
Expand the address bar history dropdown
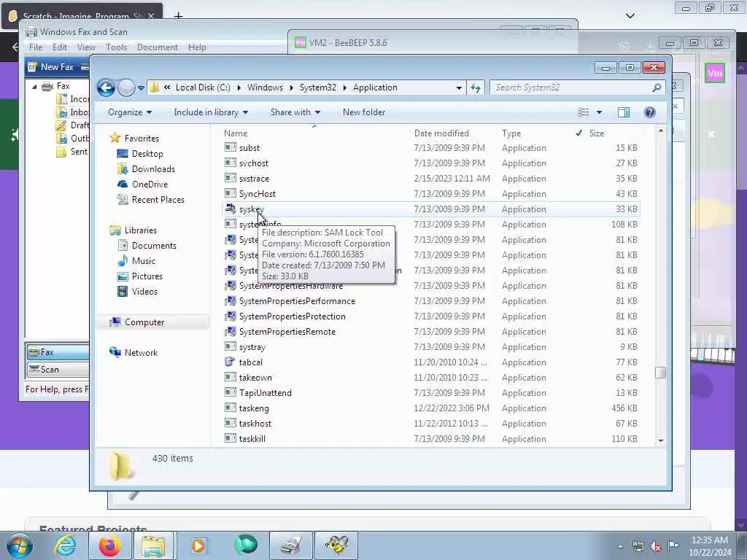coord(459,87)
